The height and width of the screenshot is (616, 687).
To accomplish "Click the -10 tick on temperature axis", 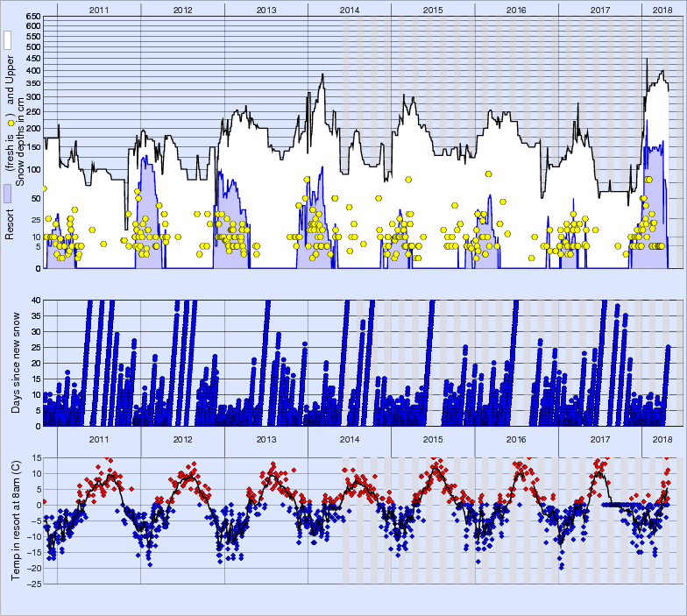I will click(32, 536).
